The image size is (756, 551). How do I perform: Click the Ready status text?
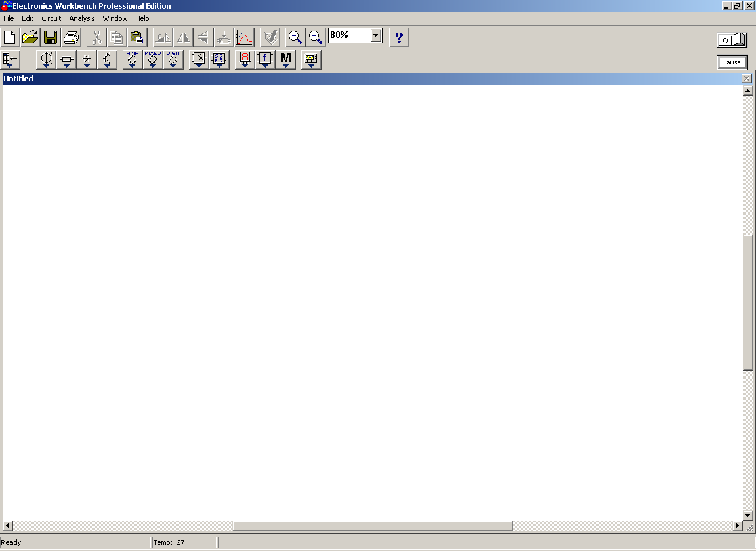tap(11, 542)
